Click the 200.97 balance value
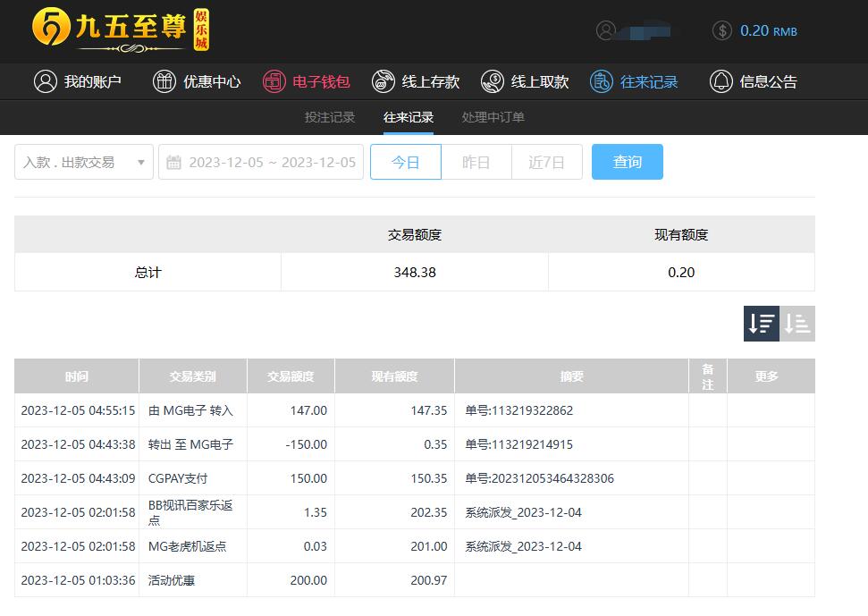Screen dimensions: 868x616 tap(428, 580)
